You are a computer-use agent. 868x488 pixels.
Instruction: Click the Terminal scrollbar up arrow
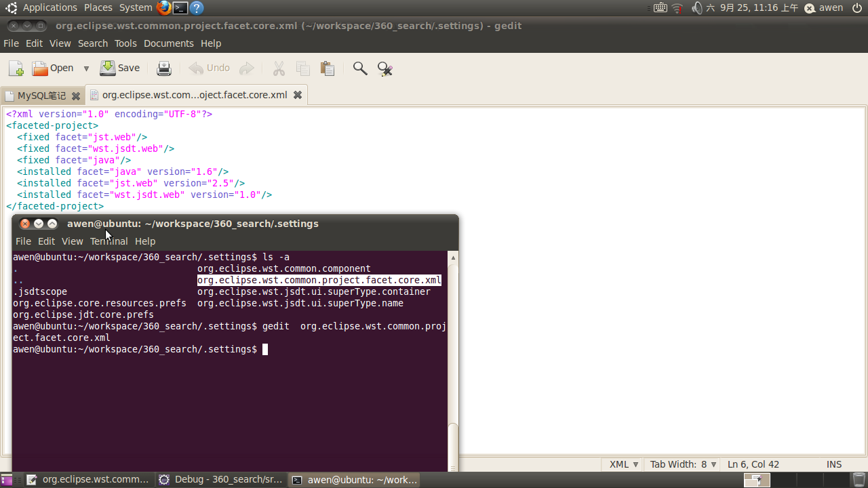pyautogui.click(x=453, y=258)
